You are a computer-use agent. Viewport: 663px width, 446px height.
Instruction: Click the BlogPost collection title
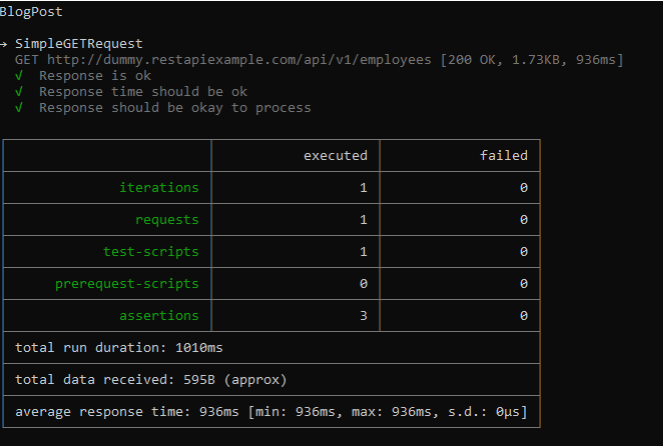click(x=29, y=12)
